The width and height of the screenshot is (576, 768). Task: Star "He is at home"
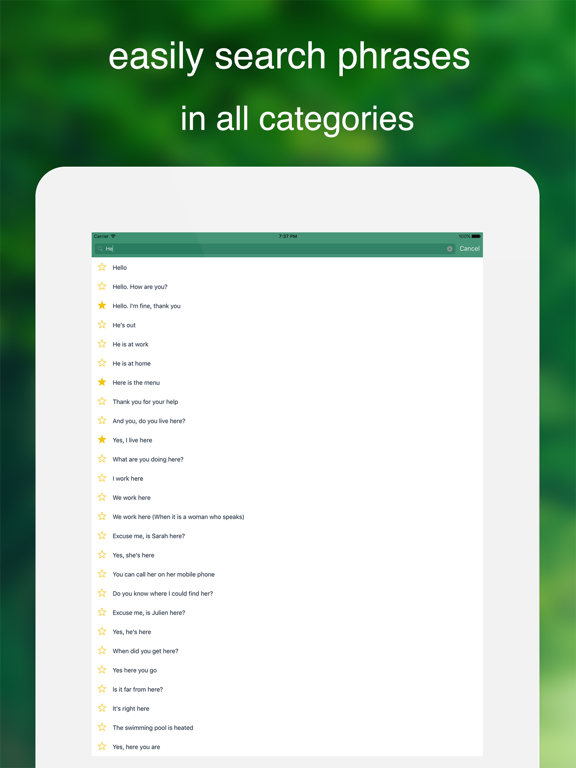[102, 362]
